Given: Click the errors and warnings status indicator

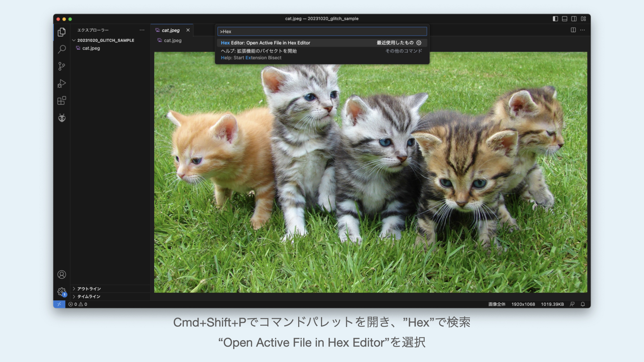Looking at the screenshot, I should tap(78, 304).
